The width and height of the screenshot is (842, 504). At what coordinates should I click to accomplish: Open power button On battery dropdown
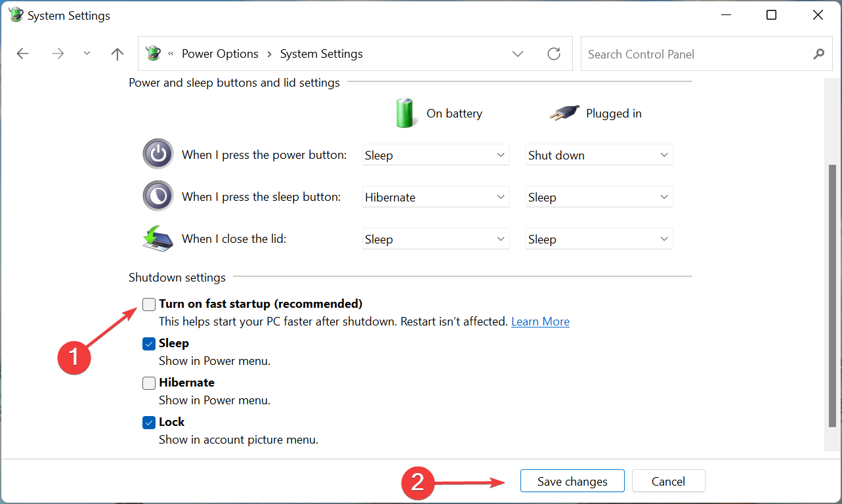(436, 155)
